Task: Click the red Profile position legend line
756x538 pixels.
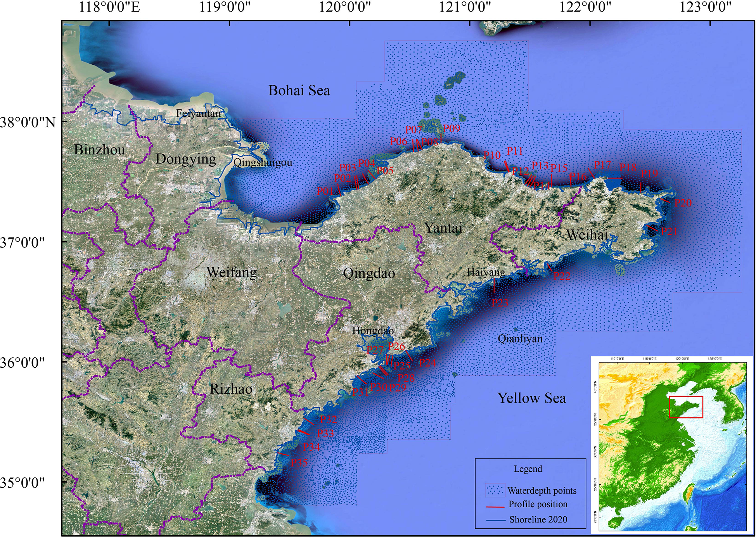Action: (495, 506)
